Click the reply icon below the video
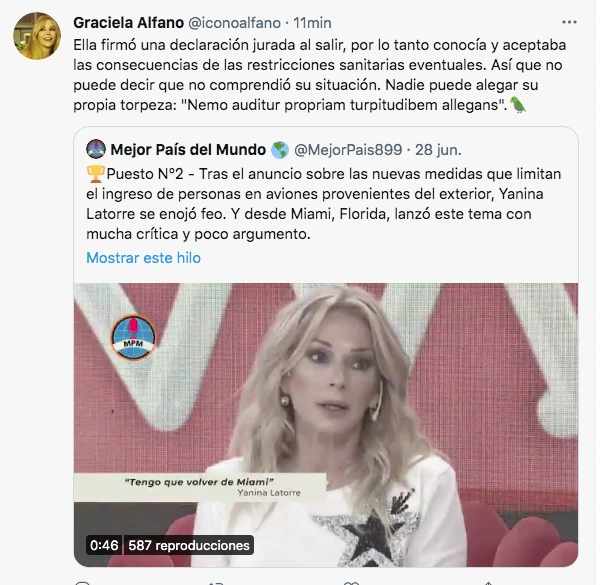 pos(83,580)
